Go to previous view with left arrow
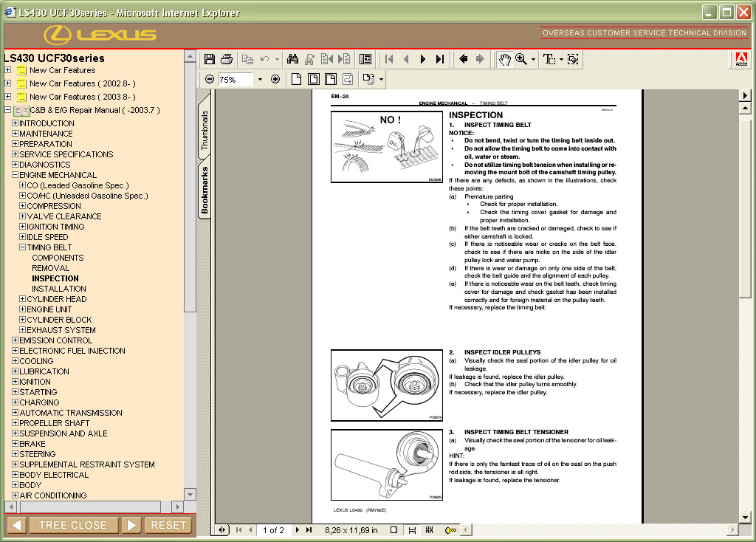Viewport: 756px width, 542px height. click(x=464, y=59)
